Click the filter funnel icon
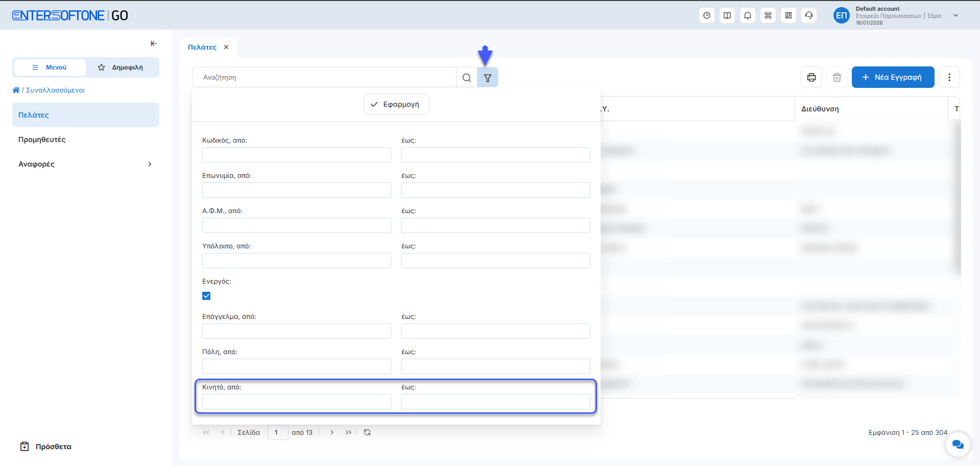 point(488,78)
